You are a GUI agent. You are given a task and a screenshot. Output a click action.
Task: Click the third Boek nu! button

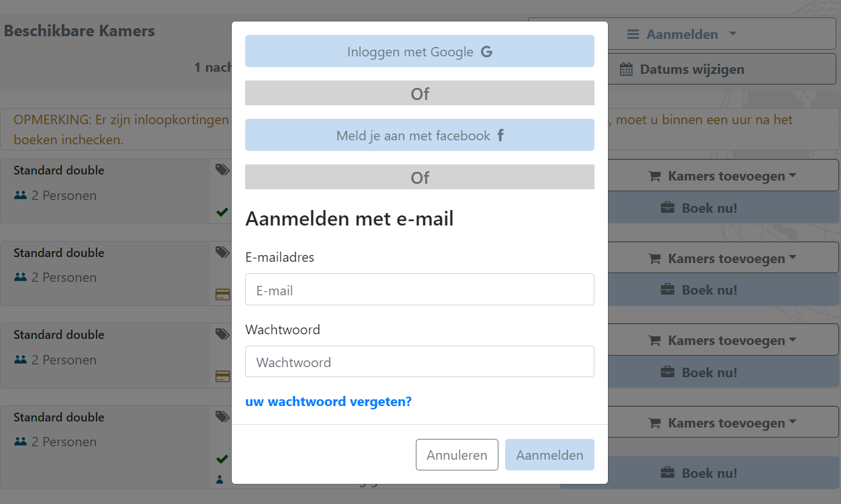[699, 372]
